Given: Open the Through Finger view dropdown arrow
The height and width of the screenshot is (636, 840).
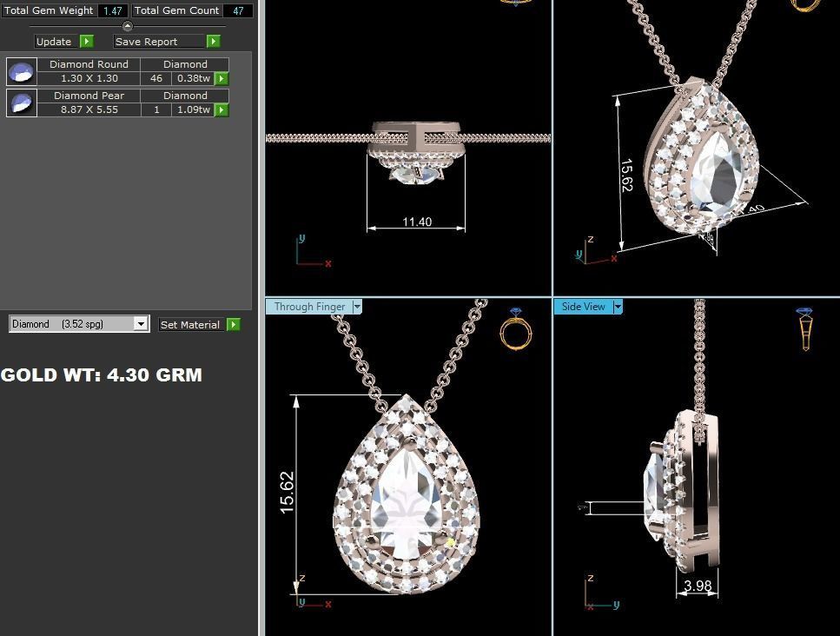Looking at the screenshot, I should point(357,307).
